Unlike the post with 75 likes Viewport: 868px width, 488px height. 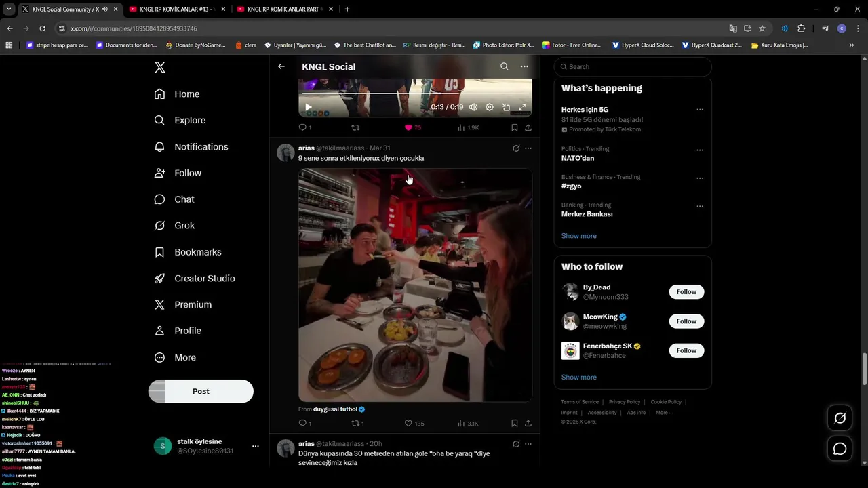413,127
